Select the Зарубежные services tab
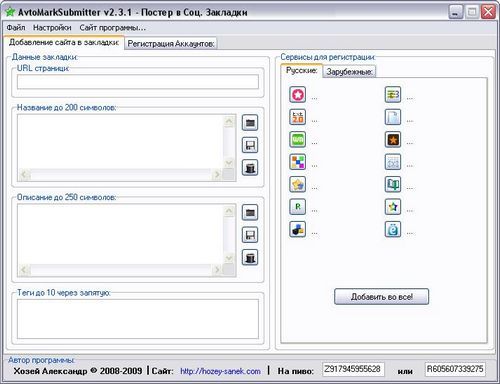 (x=349, y=71)
